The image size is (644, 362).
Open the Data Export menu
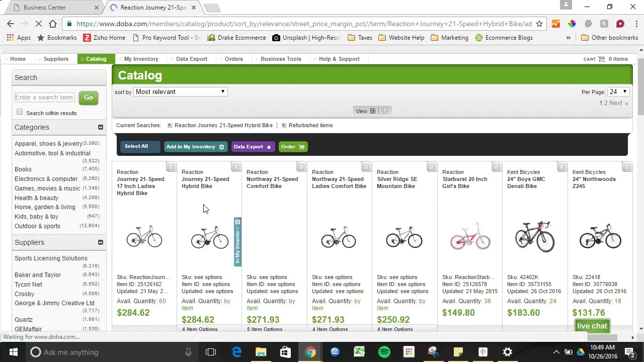[x=192, y=59]
